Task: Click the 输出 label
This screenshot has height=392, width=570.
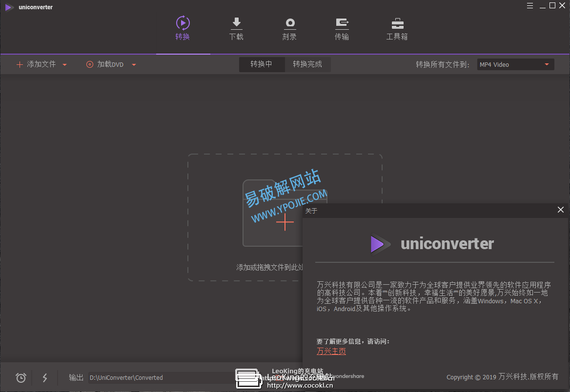Action: coord(76,377)
